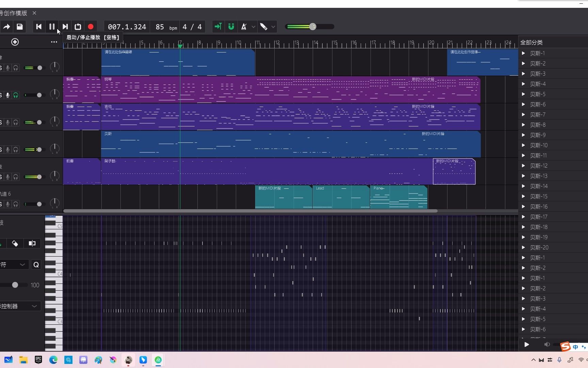Click the triangle next to 贝斯-13

(523, 176)
